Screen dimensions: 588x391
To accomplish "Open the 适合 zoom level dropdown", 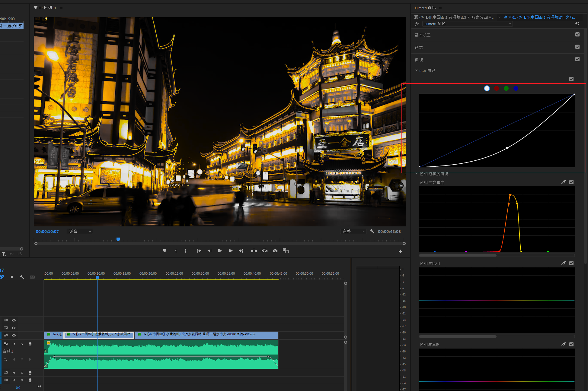I will [80, 232].
